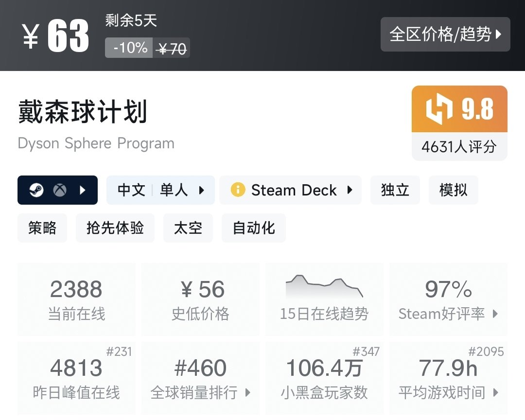Tap the 太空 tag
This screenshot has height=420, width=525.
pyautogui.click(x=188, y=228)
